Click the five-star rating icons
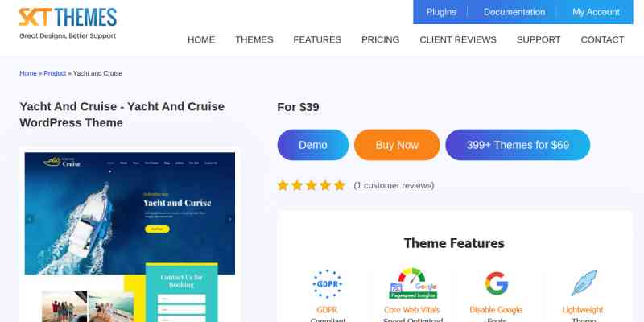Screen dimensions: 644x322 point(311,185)
